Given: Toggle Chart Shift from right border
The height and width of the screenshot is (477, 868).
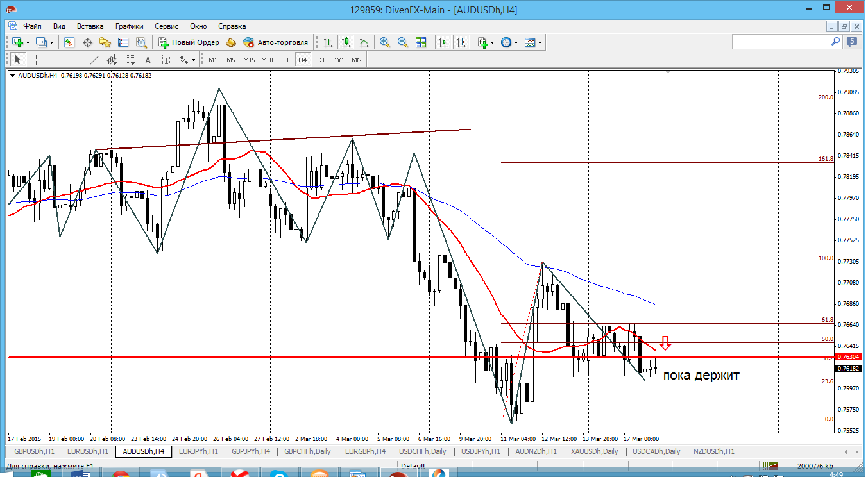Looking at the screenshot, I should point(461,42).
